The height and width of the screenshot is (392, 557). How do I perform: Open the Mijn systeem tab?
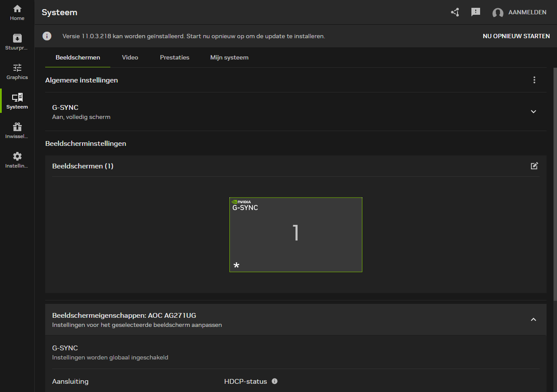click(229, 57)
